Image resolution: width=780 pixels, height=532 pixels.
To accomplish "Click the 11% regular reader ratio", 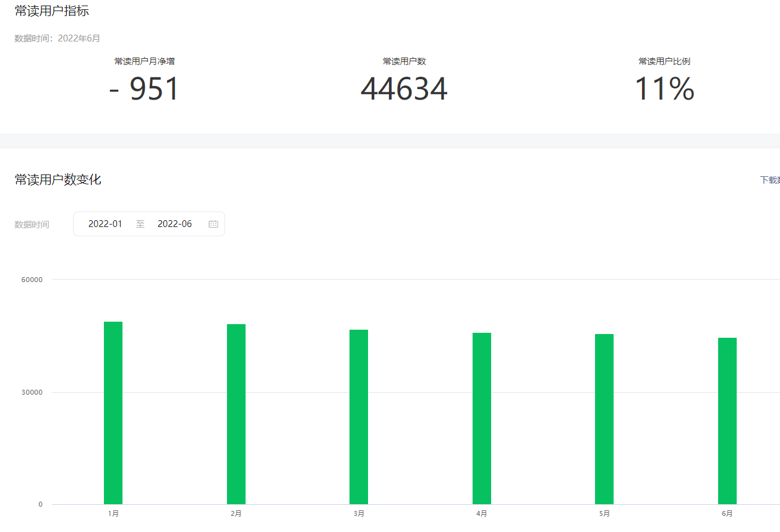I will click(x=664, y=89).
